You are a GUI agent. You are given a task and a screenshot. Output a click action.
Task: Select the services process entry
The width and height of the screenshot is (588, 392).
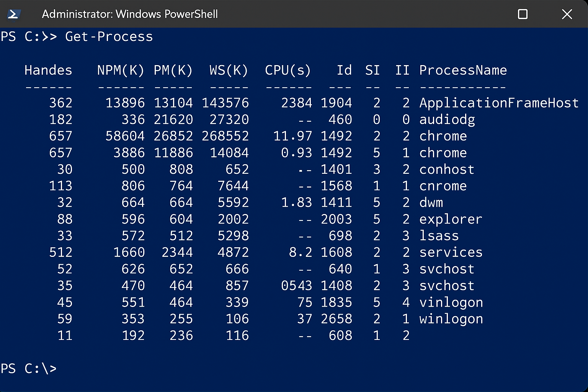451,252
